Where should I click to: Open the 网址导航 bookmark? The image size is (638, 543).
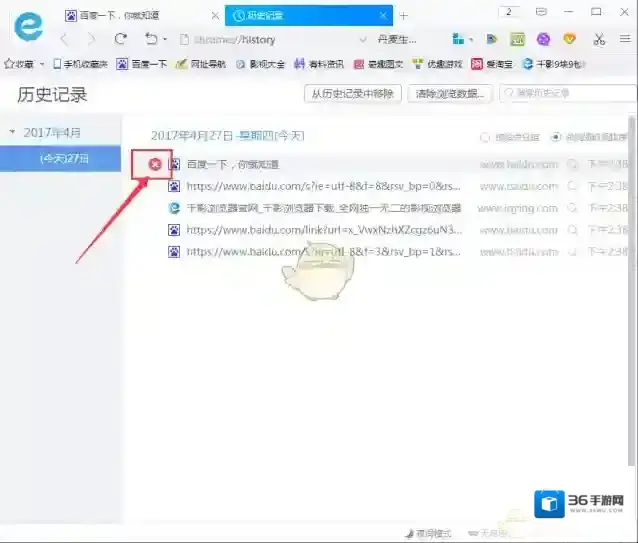[201, 64]
